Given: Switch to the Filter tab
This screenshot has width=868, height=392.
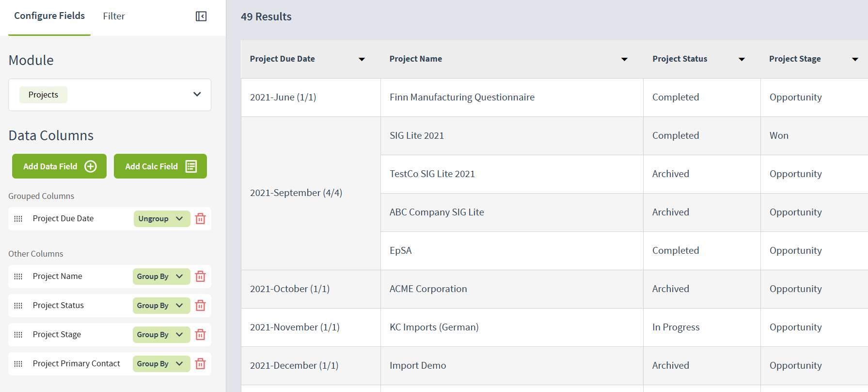Looking at the screenshot, I should (114, 16).
